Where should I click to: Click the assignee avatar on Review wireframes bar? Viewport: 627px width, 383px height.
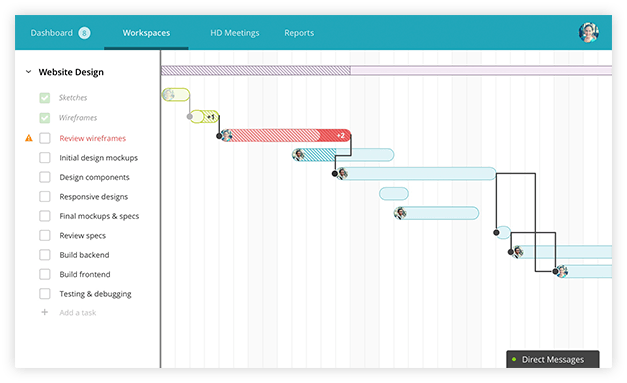[226, 136]
